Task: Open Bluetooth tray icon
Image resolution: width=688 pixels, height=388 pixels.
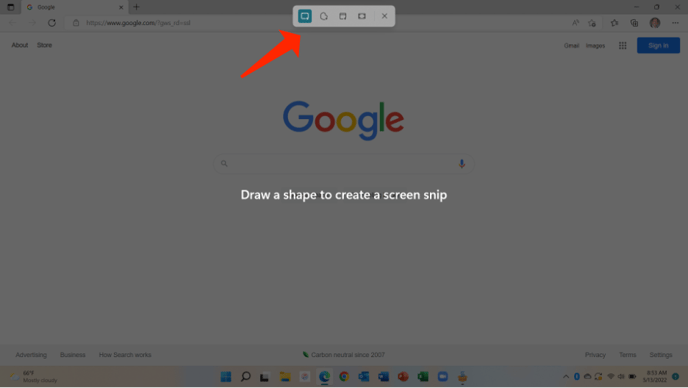Action: (x=577, y=377)
